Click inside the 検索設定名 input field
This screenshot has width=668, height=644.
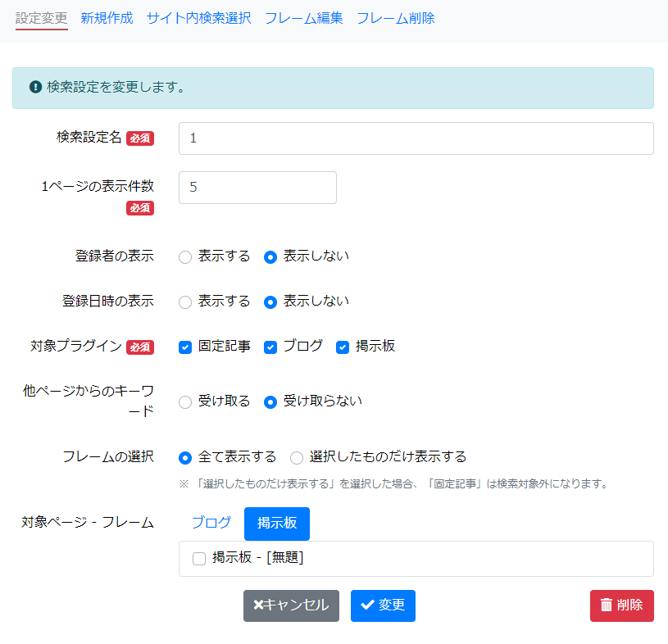pos(410,138)
